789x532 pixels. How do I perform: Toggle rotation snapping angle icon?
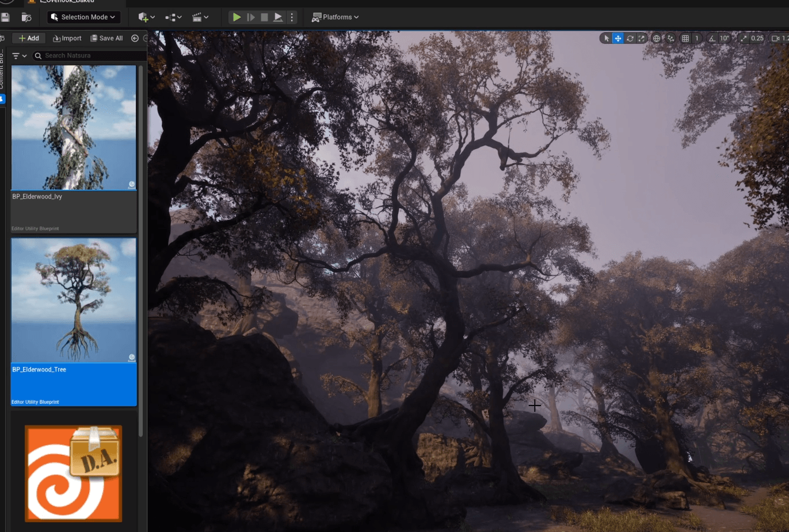click(712, 39)
